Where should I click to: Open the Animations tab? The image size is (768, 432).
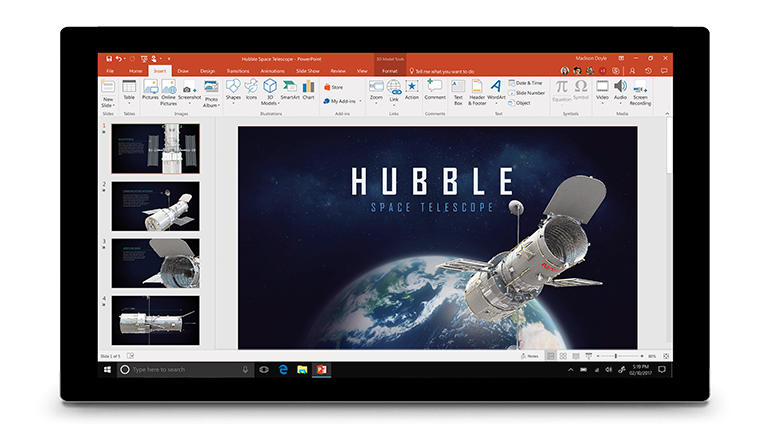point(272,71)
